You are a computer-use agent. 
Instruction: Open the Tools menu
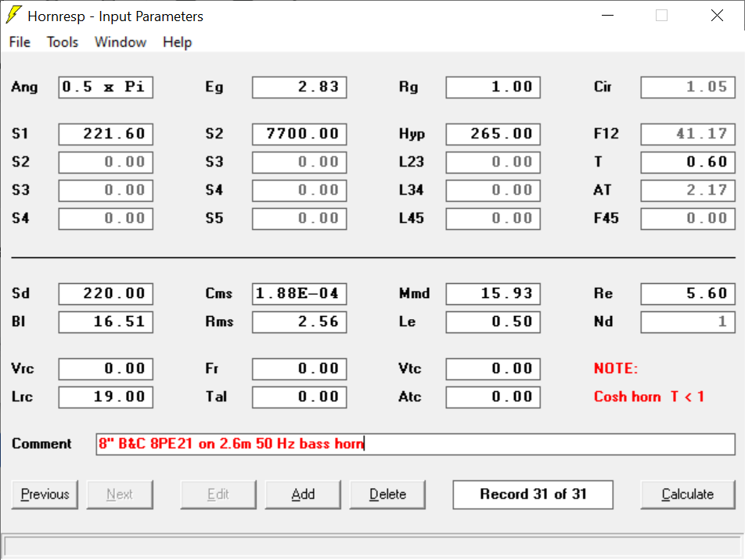coord(63,42)
